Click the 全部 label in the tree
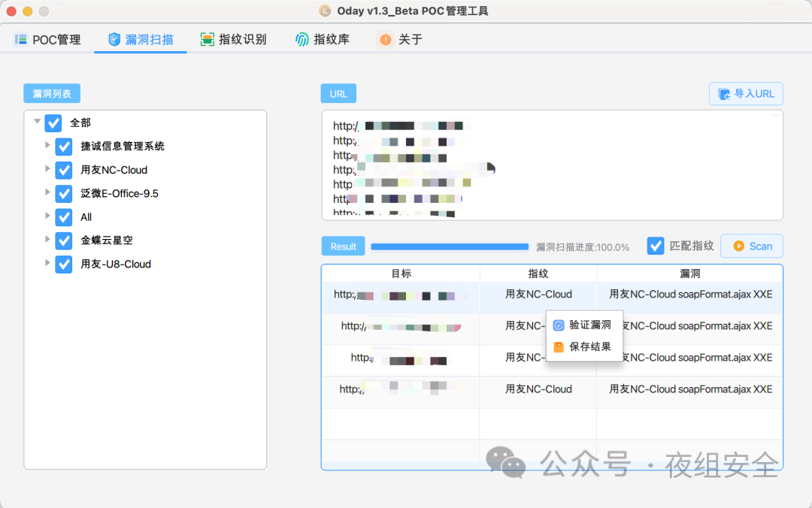 pos(80,123)
